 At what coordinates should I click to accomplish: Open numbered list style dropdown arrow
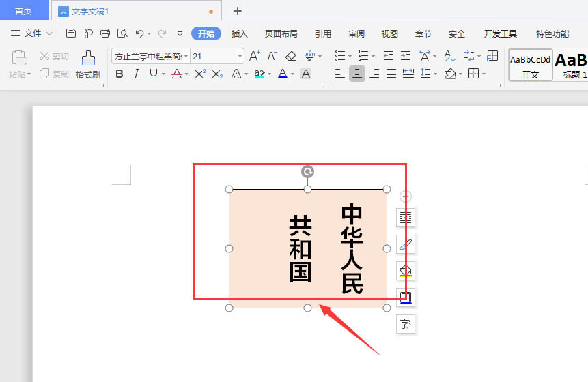[373, 57]
